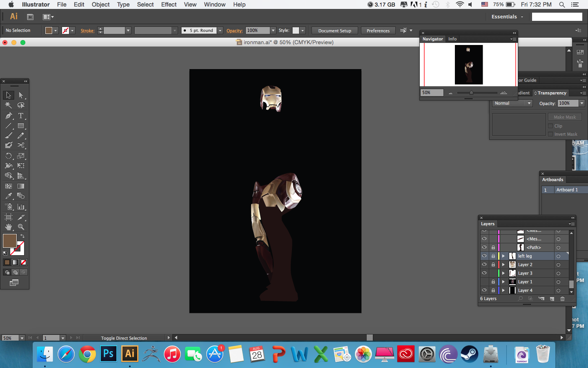Toggle the Clip checkbox in Transparency panel
588x368 pixels.
tap(550, 126)
